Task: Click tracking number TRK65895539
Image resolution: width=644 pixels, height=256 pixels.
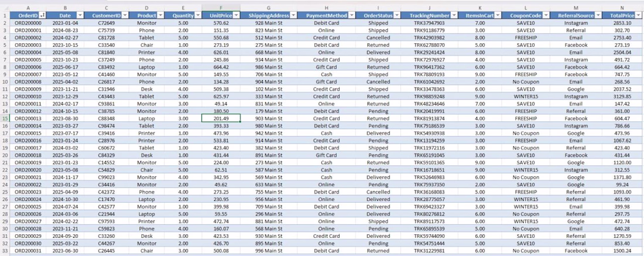Action: click(429, 228)
